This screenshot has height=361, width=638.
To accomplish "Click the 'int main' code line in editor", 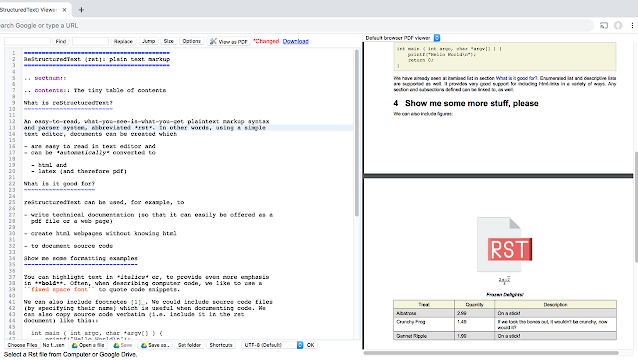I will click(x=97, y=333).
